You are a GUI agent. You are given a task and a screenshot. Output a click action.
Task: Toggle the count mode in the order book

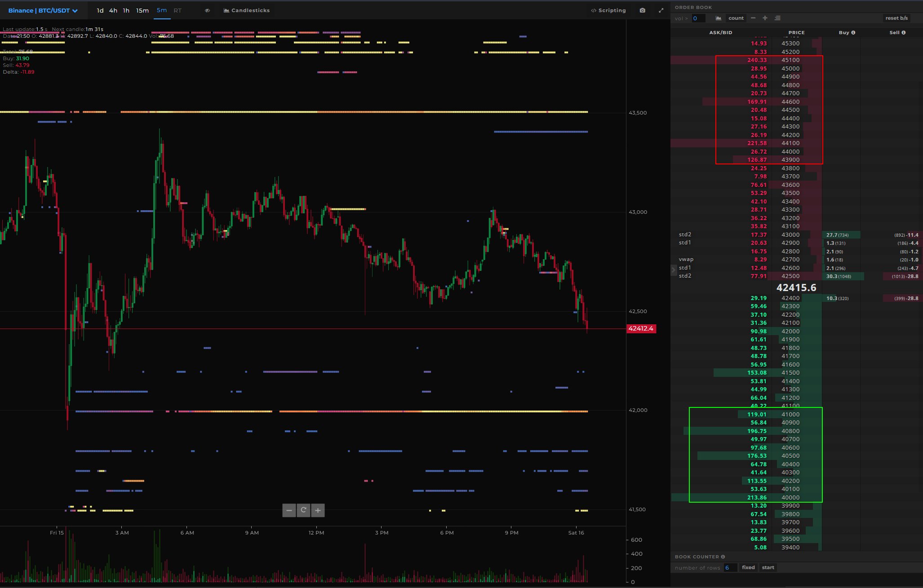tap(736, 18)
